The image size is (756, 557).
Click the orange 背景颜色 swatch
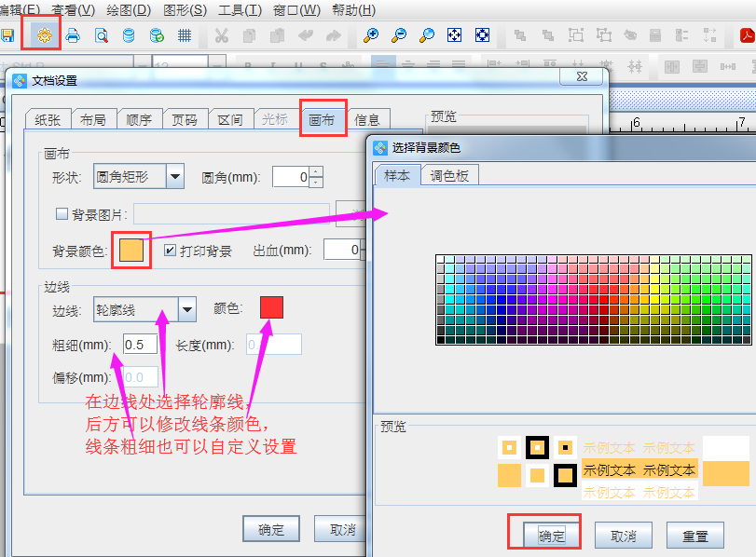click(131, 251)
